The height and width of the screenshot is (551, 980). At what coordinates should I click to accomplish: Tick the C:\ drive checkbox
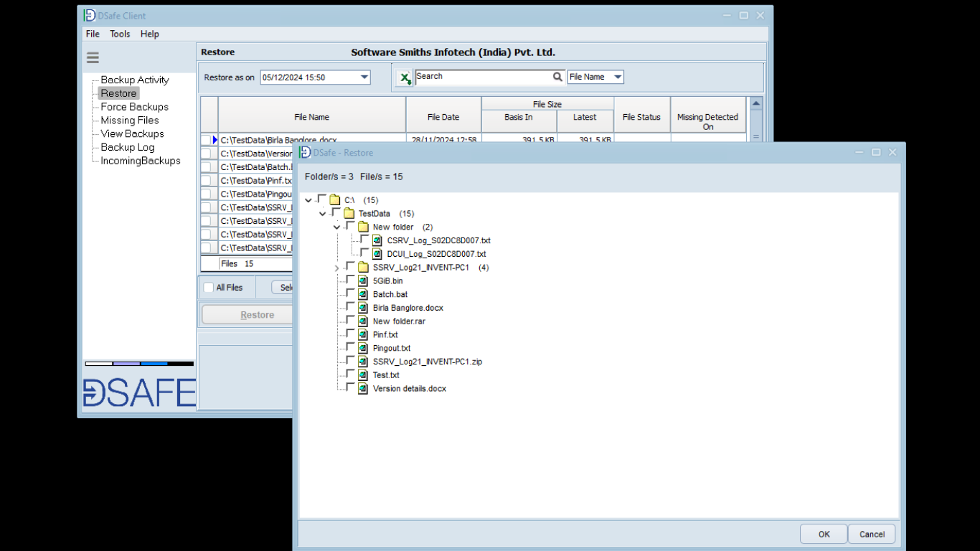[322, 199]
